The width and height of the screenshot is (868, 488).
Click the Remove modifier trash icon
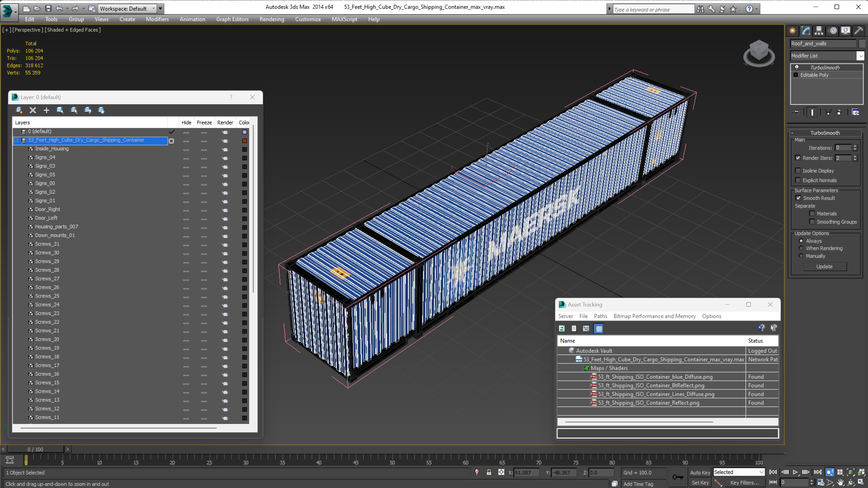839,112
